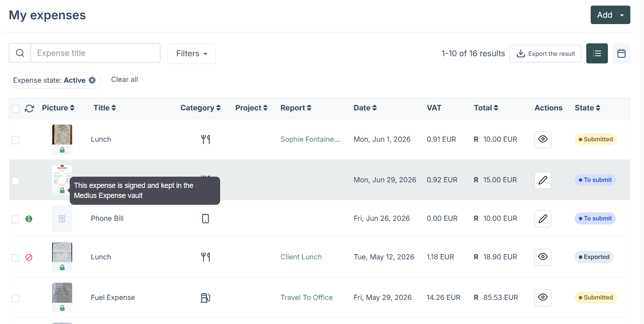
Task: Remove the Expense state Active filter
Action: (x=92, y=80)
